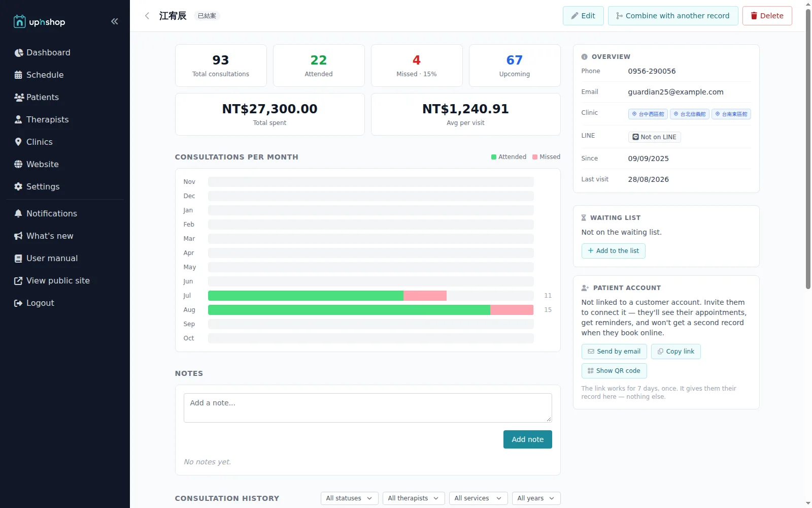The height and width of the screenshot is (508, 812).
Task: Collapse the sidebar with the double-chevron icon
Action: pyautogui.click(x=115, y=21)
